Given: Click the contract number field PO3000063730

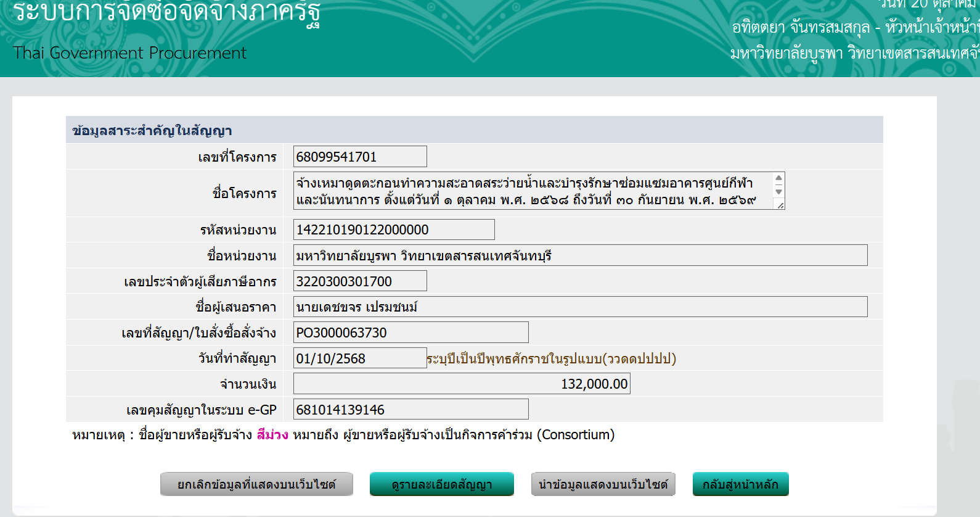Looking at the screenshot, I should pos(410,333).
